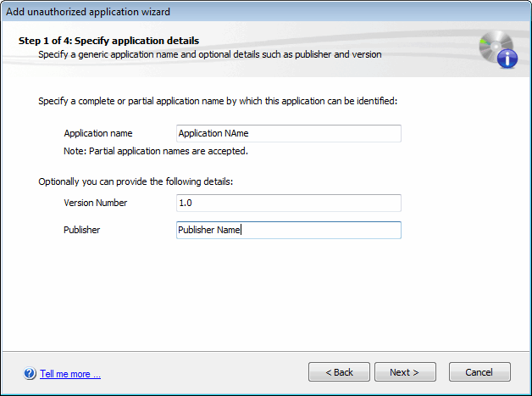Click the 'Version Number' label text
Screen dimensions: 532x396
tap(96, 203)
